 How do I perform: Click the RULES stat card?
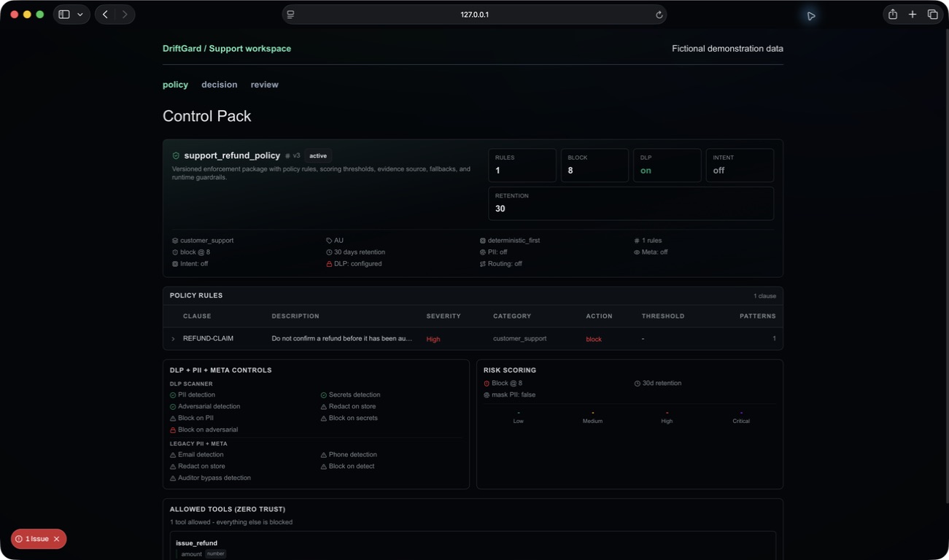tap(522, 166)
